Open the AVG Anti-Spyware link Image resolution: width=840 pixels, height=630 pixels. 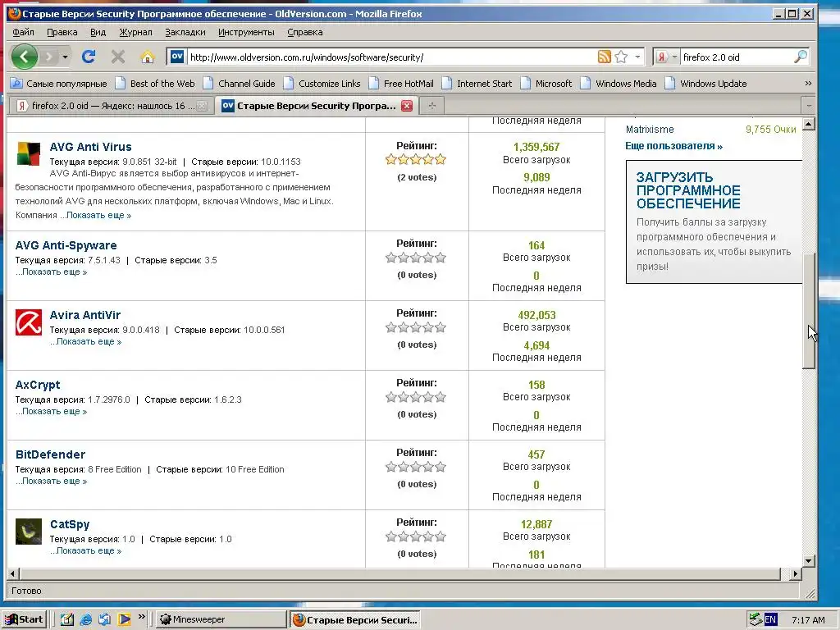[66, 245]
